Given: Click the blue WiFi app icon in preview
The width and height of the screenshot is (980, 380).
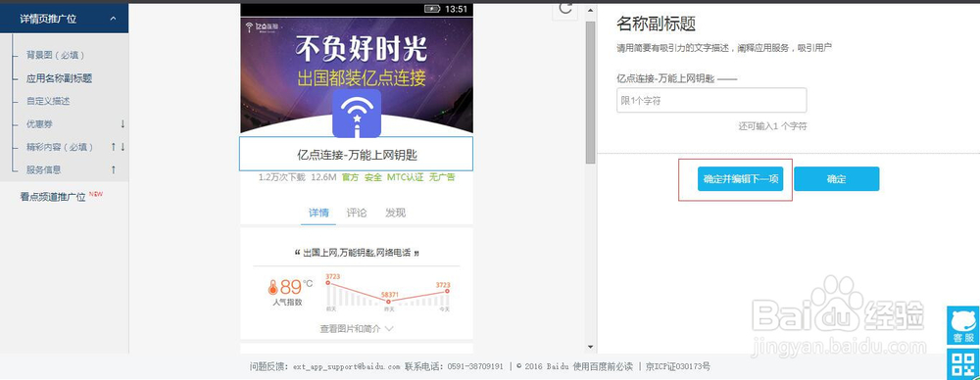Looking at the screenshot, I should tap(357, 114).
